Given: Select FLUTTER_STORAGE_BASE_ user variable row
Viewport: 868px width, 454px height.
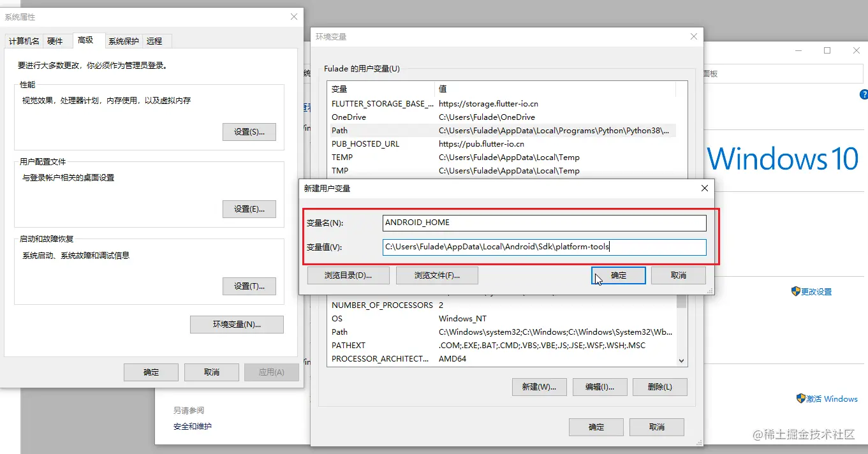Looking at the screenshot, I should click(501, 103).
